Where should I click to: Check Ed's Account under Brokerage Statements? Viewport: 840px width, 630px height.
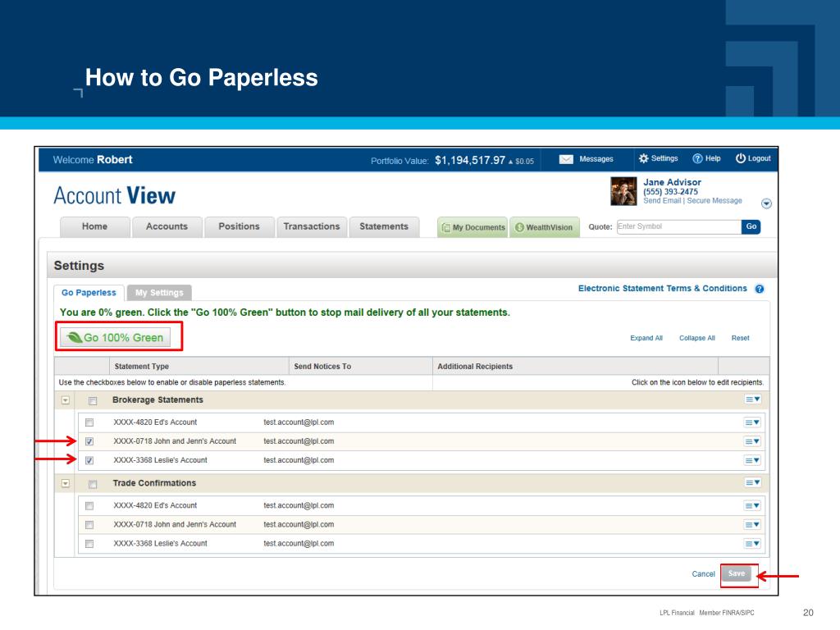[89, 422]
